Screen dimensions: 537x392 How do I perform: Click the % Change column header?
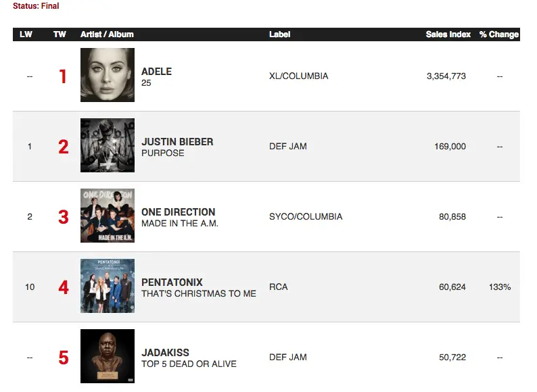498,34
